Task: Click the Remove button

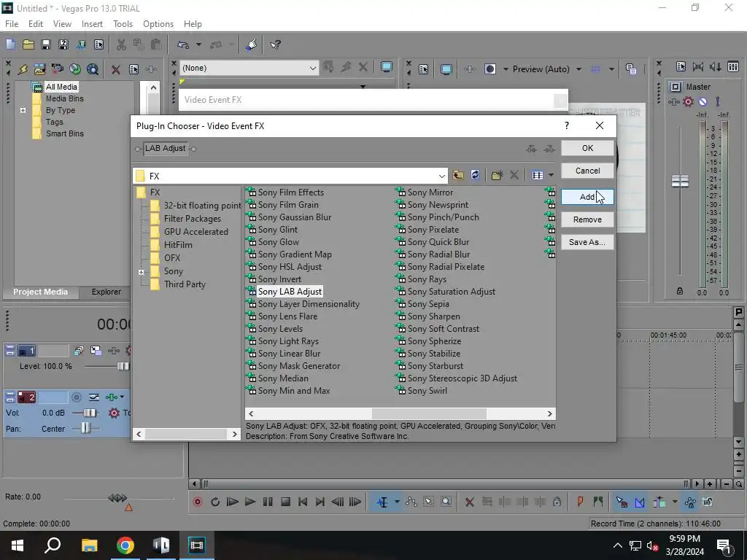Action: coord(587,219)
